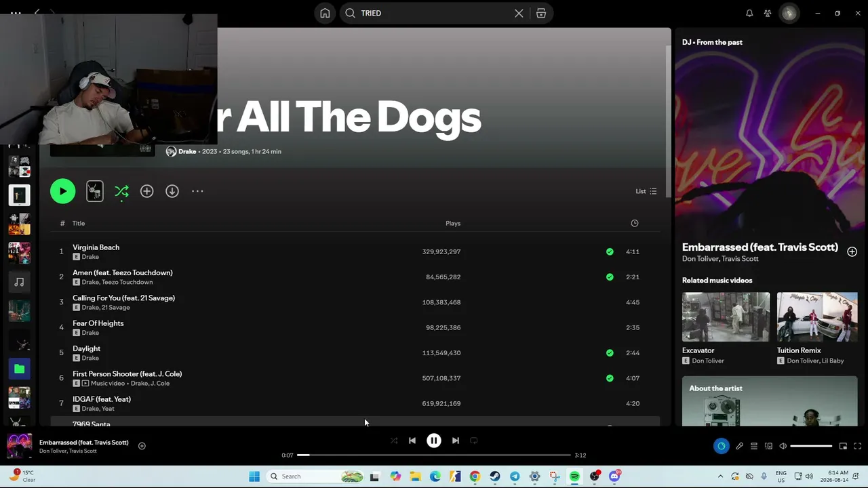Toggle saved checkmark for First Person Shooter
The width and height of the screenshot is (868, 488).
(610, 378)
